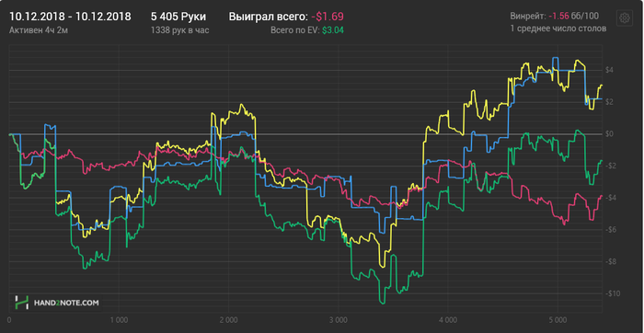Image resolution: width=644 pixels, height=333 pixels.
Task: Click the 2 000 x-axis label
Action: 228,319
